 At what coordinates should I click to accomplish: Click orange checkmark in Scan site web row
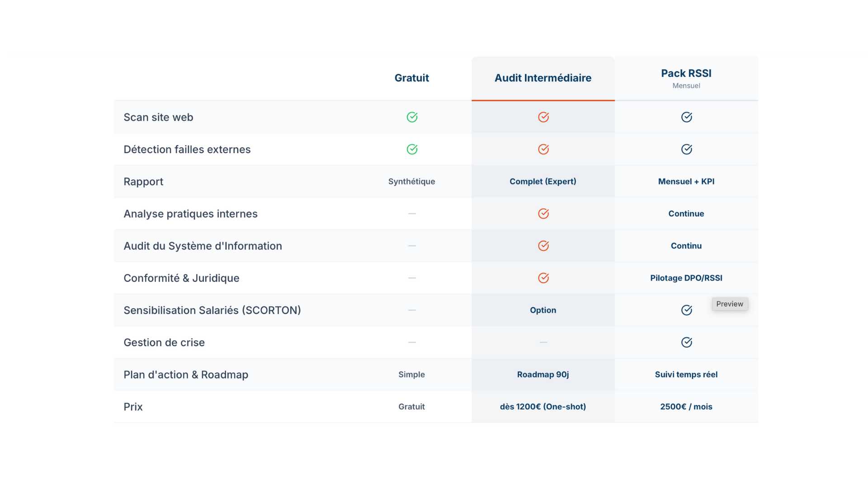(543, 117)
